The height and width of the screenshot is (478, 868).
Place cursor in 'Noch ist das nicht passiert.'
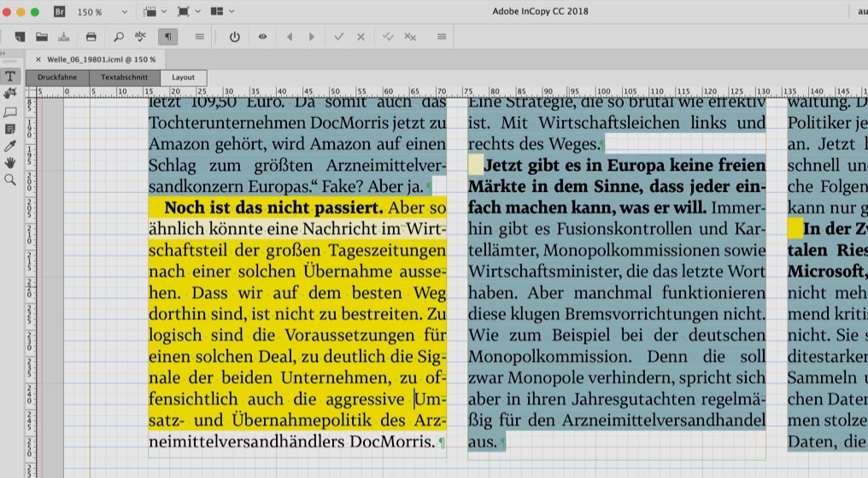tap(273, 207)
